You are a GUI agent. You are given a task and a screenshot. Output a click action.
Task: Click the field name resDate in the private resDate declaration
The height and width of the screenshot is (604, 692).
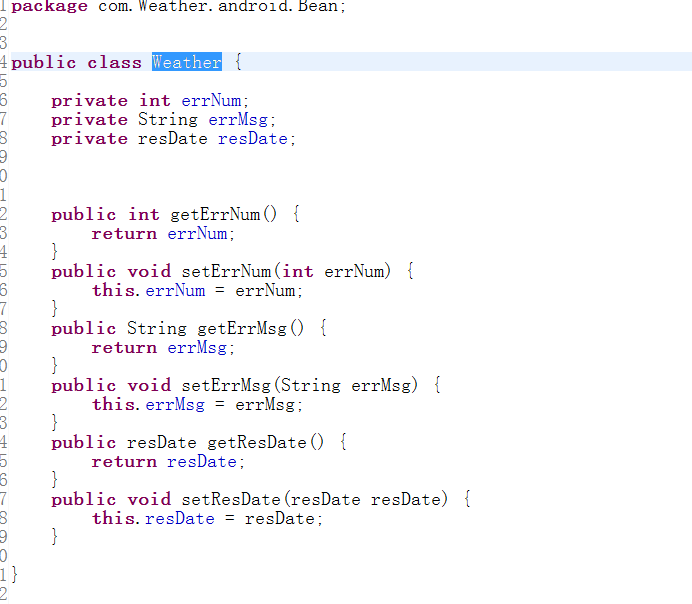click(x=253, y=139)
